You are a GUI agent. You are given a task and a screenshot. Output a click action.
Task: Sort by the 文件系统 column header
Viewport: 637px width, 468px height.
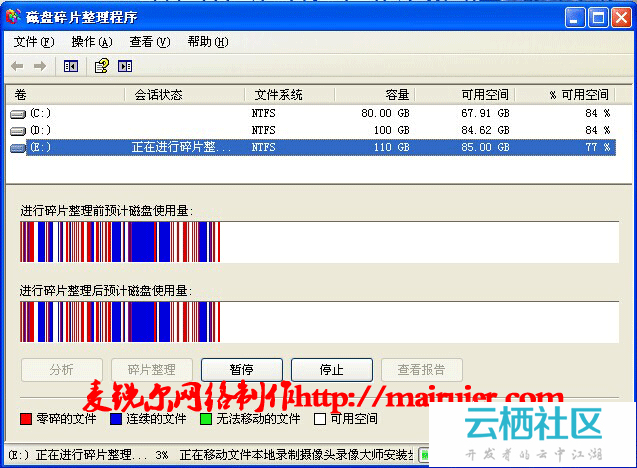290,95
